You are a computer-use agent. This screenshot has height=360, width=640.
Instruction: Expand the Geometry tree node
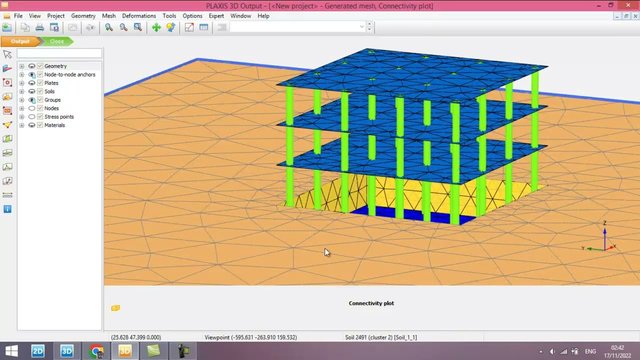(22, 66)
